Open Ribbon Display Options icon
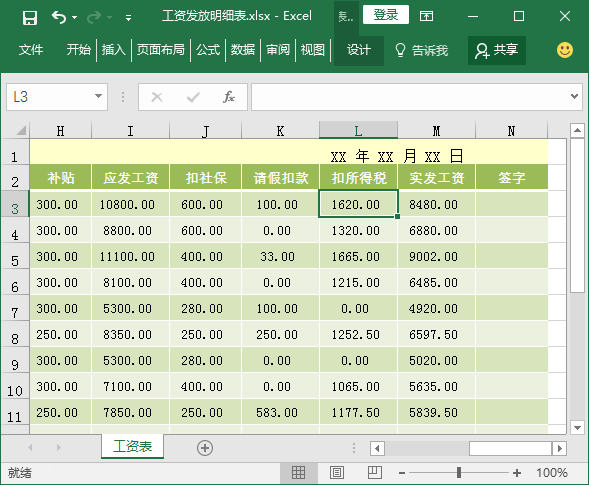 click(426, 16)
